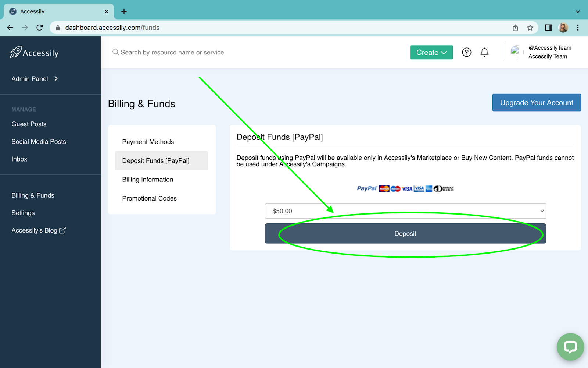Go to the Inbox
Viewport: 588px width, 368px height.
tap(19, 159)
